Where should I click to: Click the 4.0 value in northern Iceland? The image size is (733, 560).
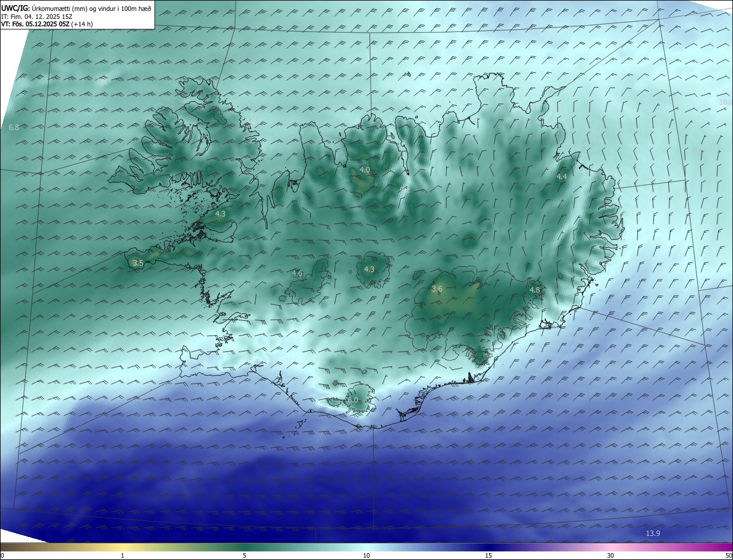(x=365, y=169)
